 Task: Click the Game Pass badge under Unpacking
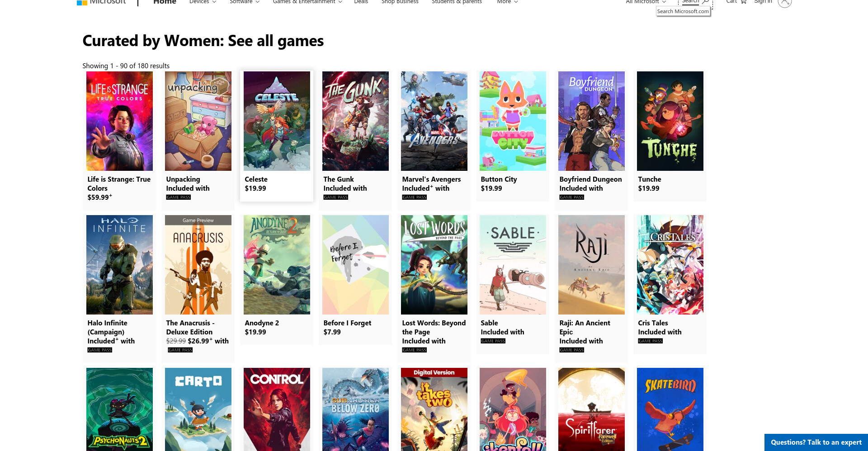click(x=179, y=197)
